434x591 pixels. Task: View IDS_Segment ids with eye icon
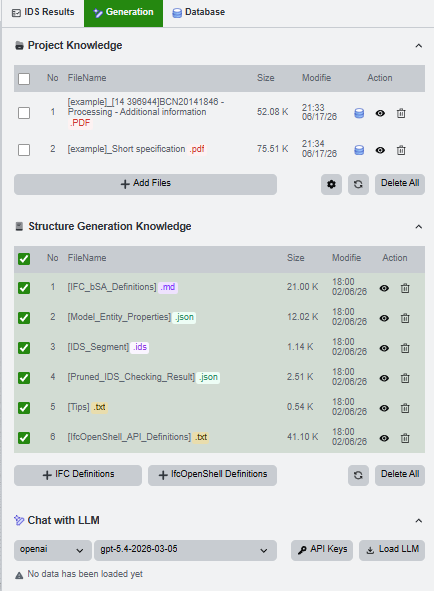384,348
